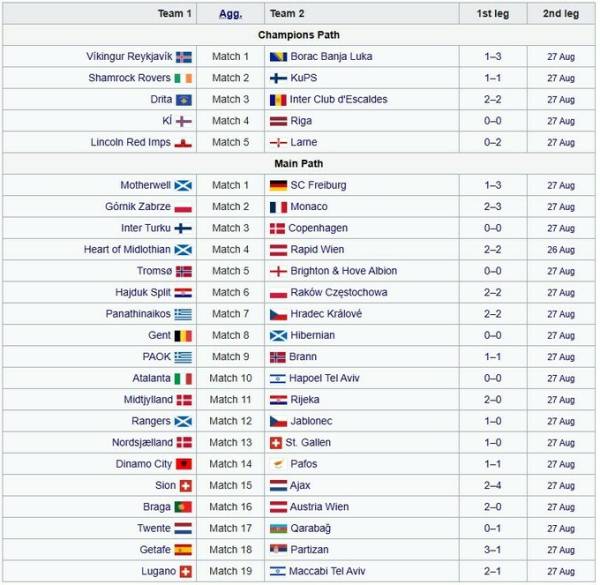
Task: Click Austria flag beside Rapid Wien
Action: (x=278, y=250)
